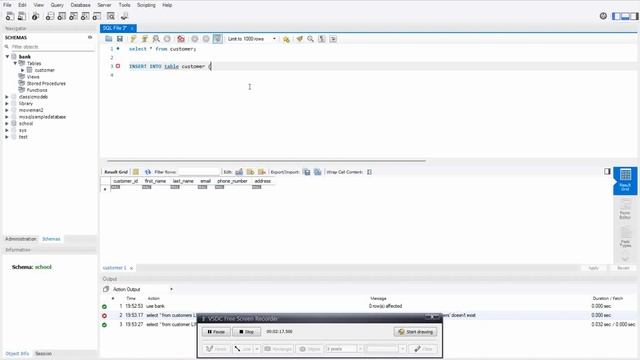Toggle the left sidebar panel visibility button
This screenshot has height=360, width=640.
point(616,16)
